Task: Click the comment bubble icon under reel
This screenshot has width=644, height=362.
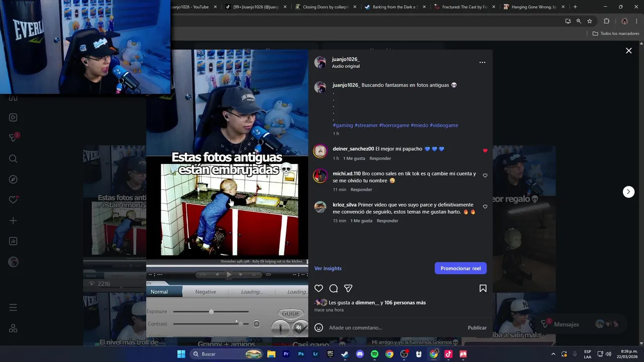Action: [333, 289]
